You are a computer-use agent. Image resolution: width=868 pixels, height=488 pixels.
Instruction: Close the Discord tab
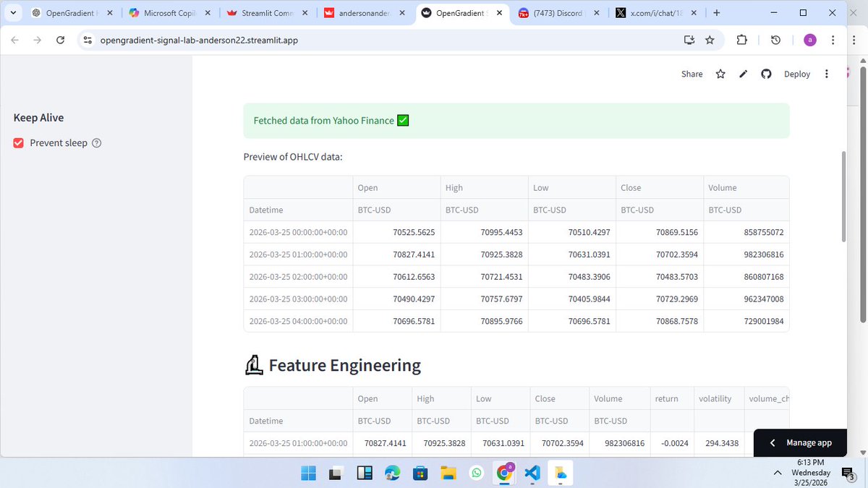pos(595,13)
